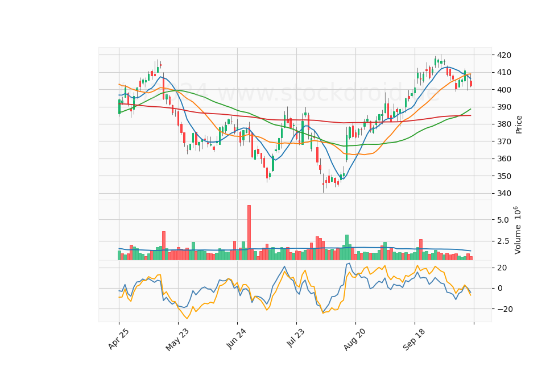
Task: Click the tallest red volume bar
Action: (x=249, y=233)
